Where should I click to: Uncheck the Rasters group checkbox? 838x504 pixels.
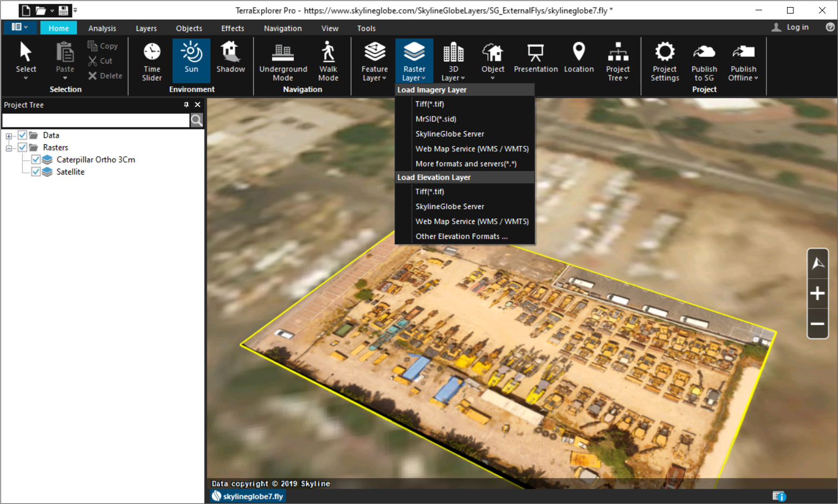[x=22, y=147]
